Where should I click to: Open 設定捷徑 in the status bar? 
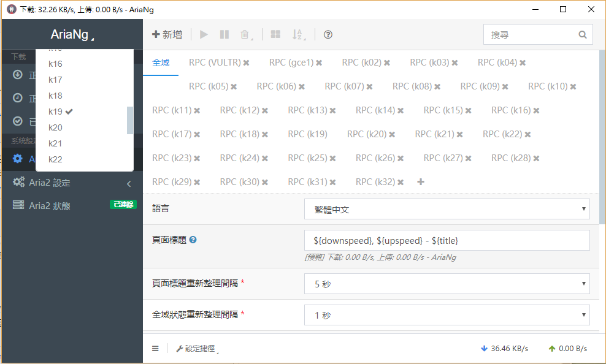point(195,348)
